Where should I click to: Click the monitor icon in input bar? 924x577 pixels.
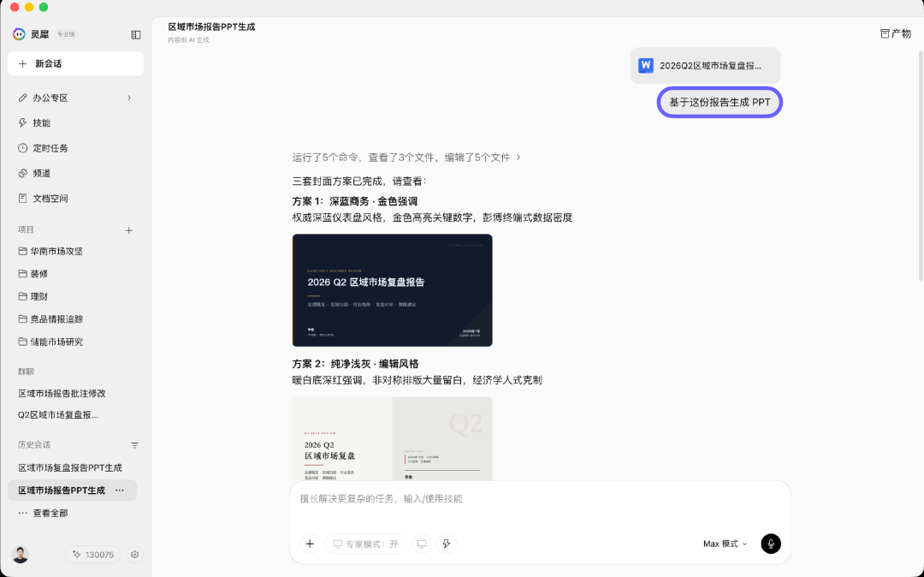[421, 544]
